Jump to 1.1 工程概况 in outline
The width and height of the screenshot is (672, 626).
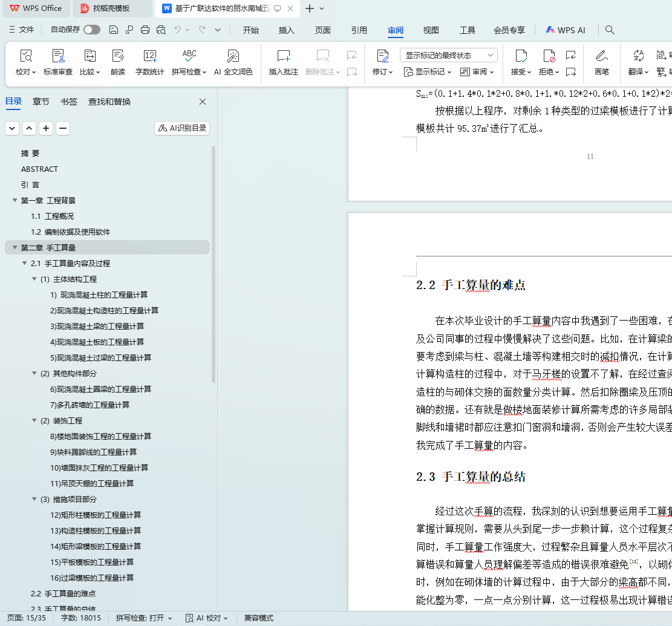(53, 216)
